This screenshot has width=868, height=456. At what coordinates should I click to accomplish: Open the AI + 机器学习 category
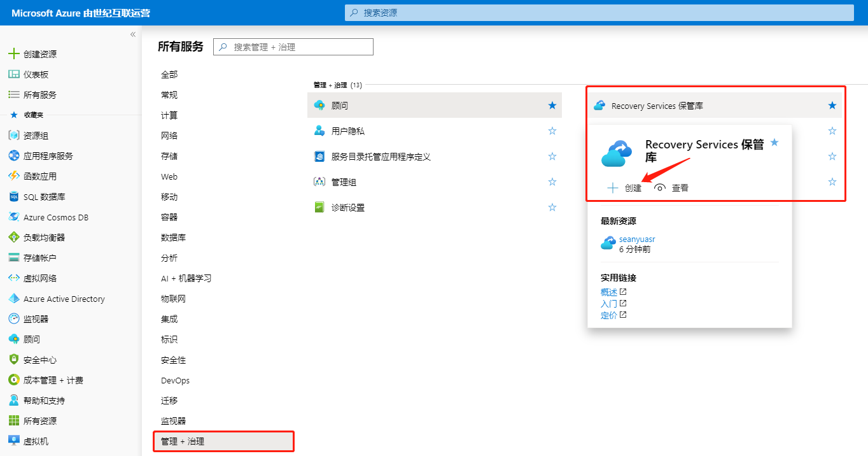[x=186, y=278]
